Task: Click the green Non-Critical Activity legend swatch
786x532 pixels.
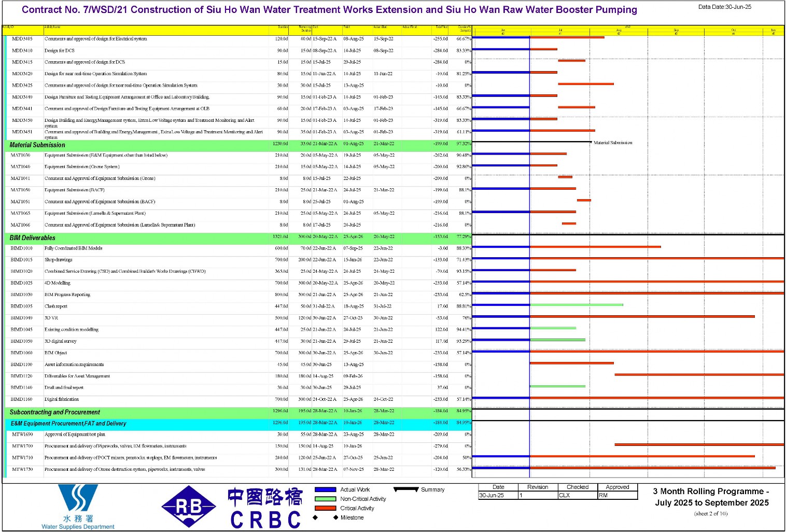Action: click(325, 499)
